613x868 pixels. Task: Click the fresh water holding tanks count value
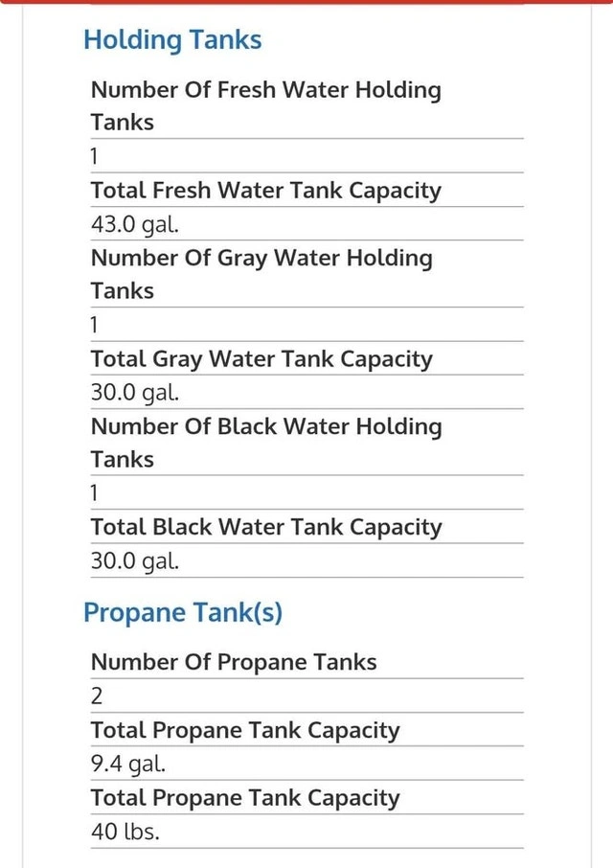(96, 156)
